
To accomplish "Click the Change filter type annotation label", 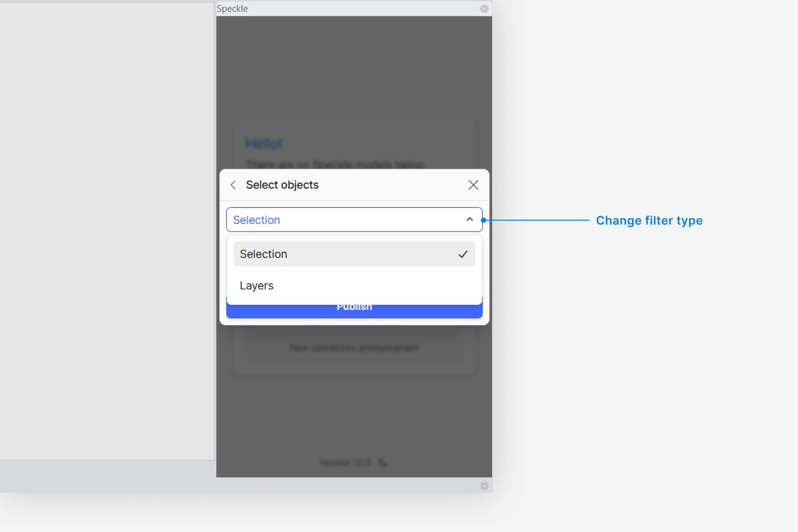I will click(x=649, y=220).
